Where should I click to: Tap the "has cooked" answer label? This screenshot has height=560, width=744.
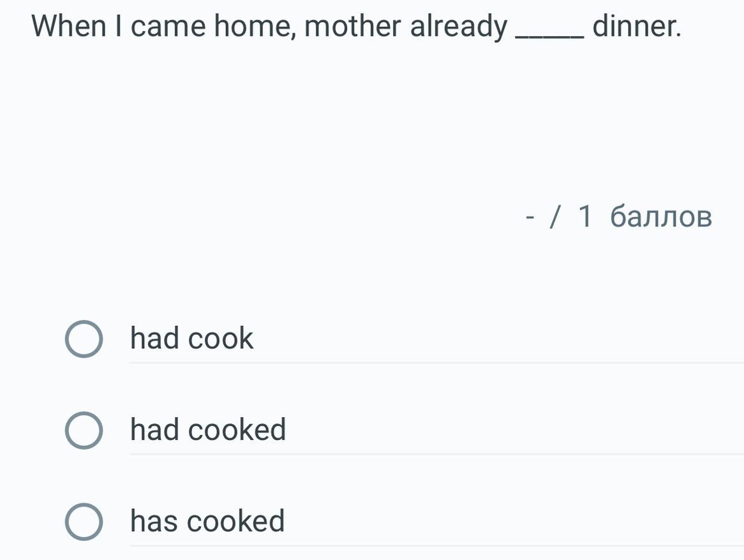click(207, 521)
